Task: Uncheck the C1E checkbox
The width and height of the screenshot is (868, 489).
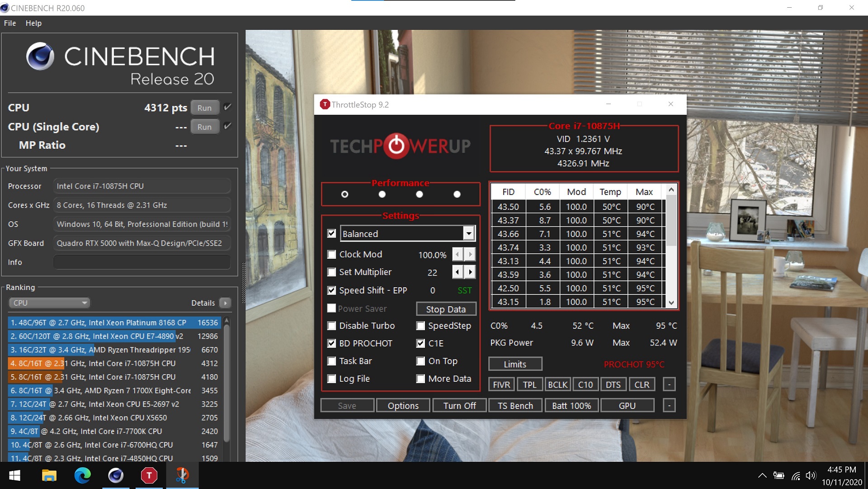Action: pos(420,343)
